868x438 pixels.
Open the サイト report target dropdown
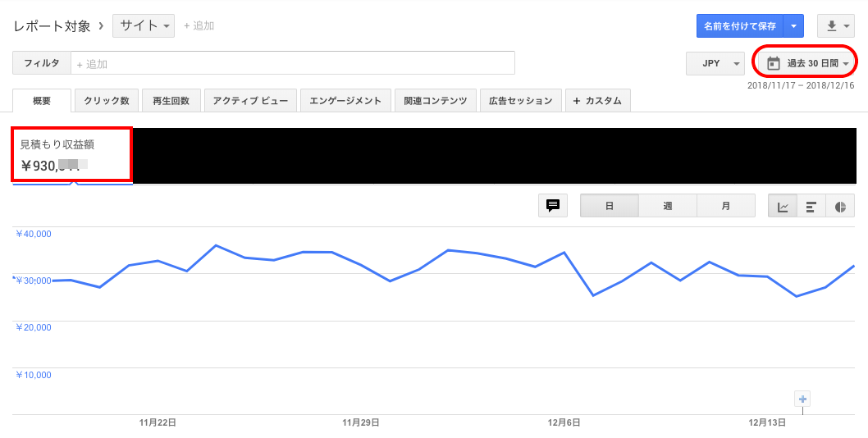[x=144, y=26]
